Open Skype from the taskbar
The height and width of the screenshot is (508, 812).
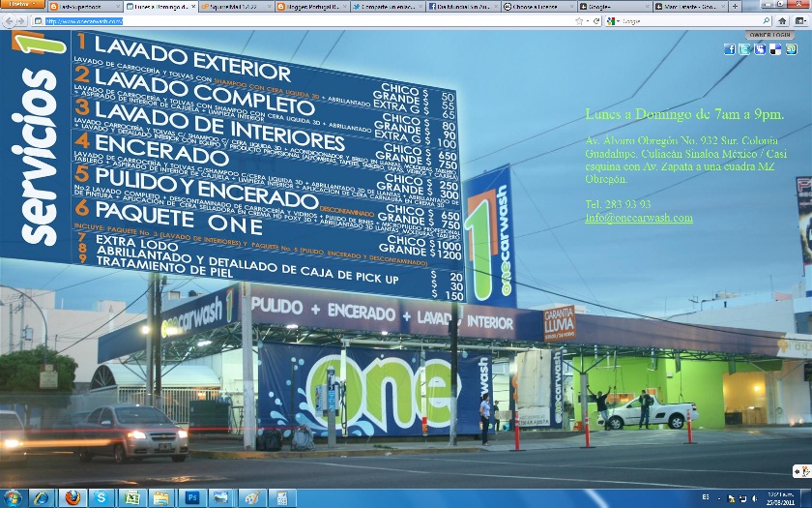(x=102, y=498)
